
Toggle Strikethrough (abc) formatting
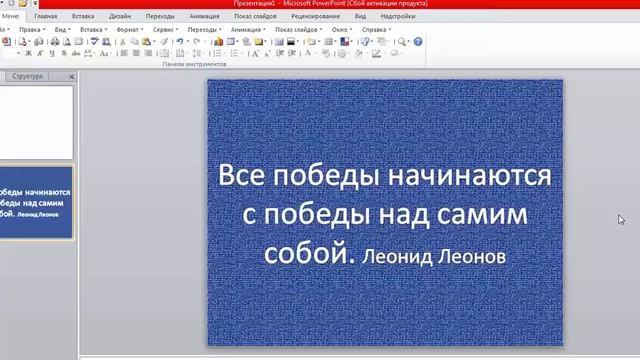click(76, 53)
